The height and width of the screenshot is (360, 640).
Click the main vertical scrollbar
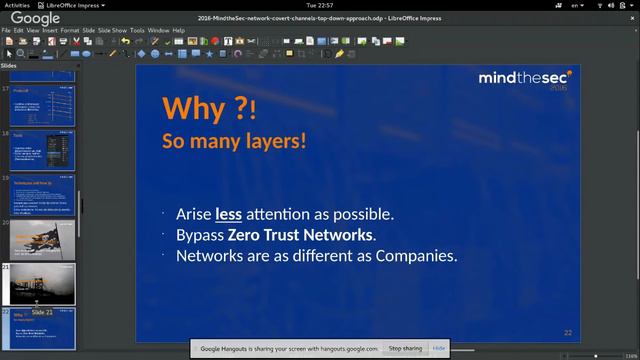(x=637, y=205)
